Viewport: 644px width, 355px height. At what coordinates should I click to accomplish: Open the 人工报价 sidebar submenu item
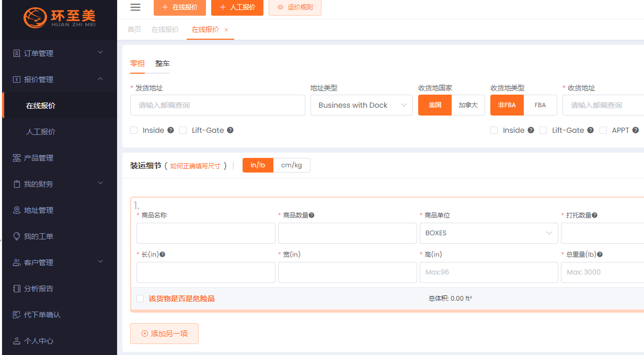[41, 132]
